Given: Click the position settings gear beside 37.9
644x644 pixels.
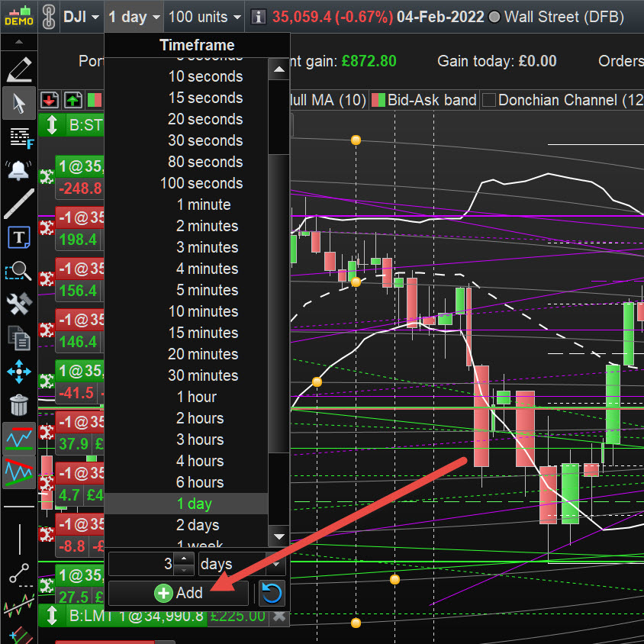Looking at the screenshot, I should pos(47,432).
